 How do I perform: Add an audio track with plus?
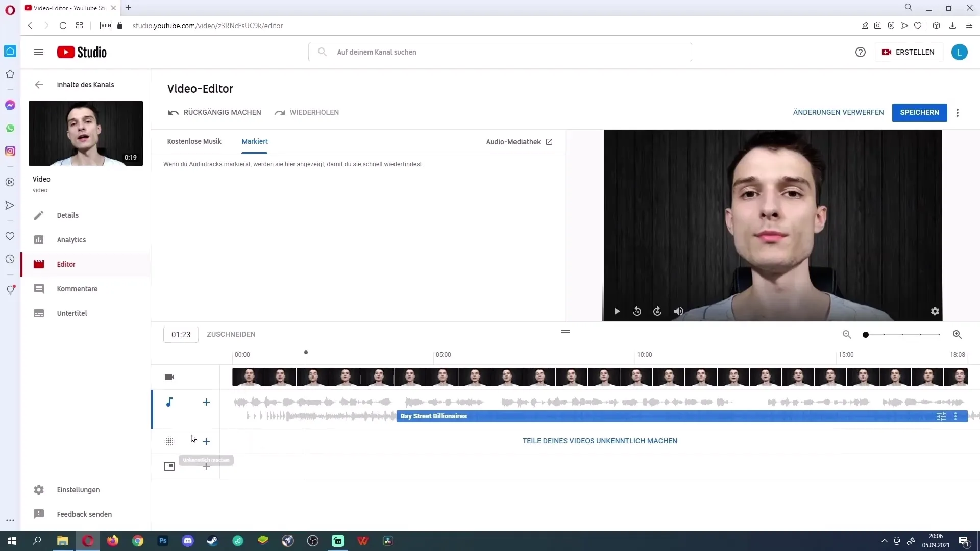[206, 402]
